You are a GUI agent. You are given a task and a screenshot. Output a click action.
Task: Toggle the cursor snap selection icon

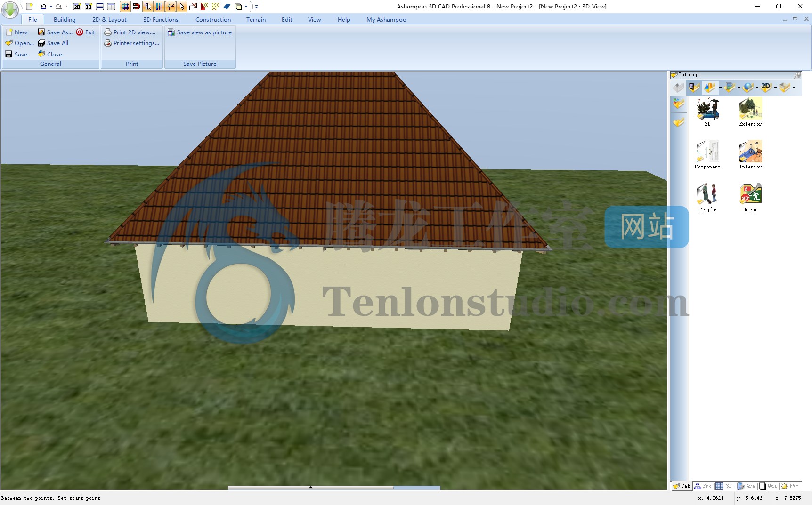[148, 7]
